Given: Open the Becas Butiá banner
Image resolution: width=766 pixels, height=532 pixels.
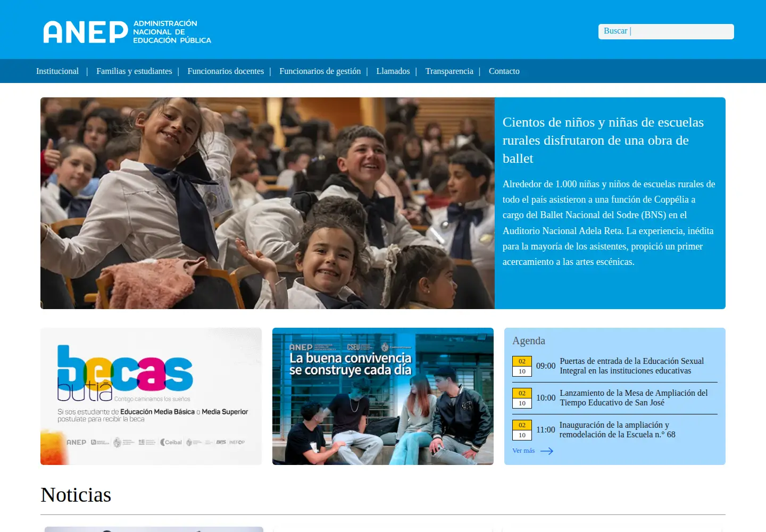Looking at the screenshot, I should (151, 396).
